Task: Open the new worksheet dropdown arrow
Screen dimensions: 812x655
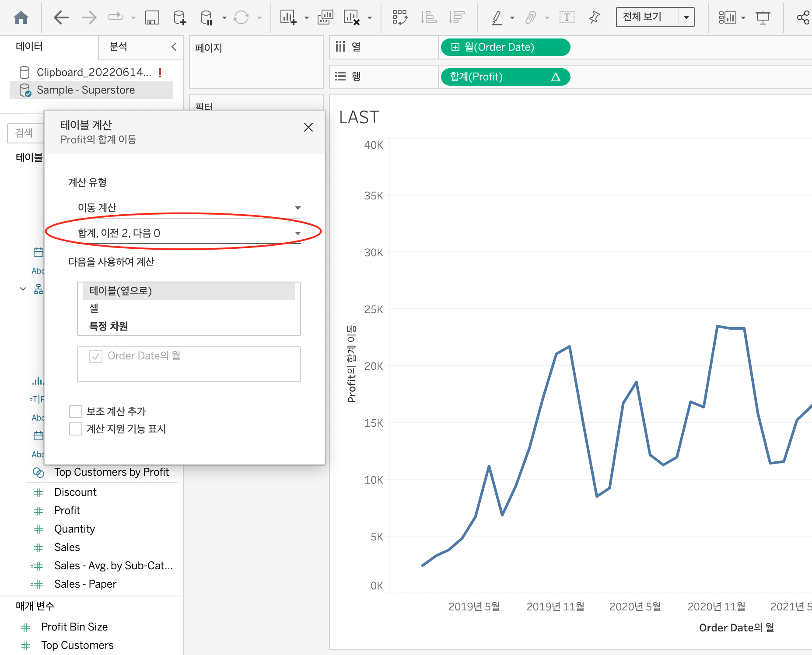Action: [x=307, y=18]
